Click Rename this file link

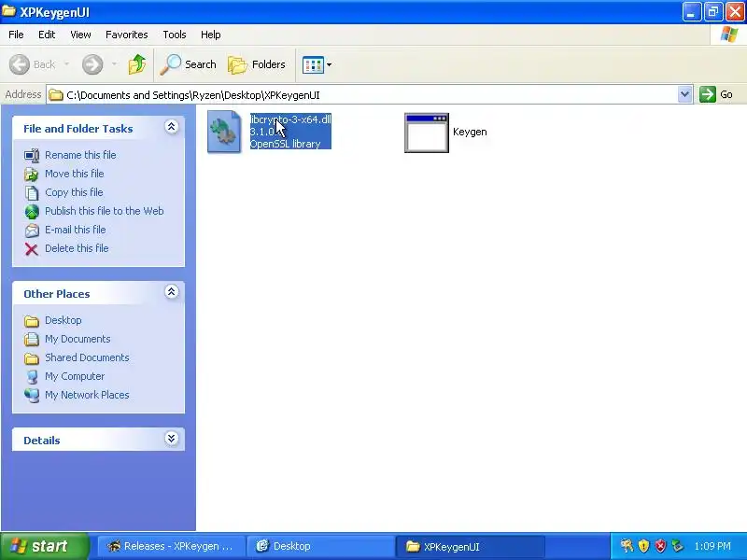(80, 155)
